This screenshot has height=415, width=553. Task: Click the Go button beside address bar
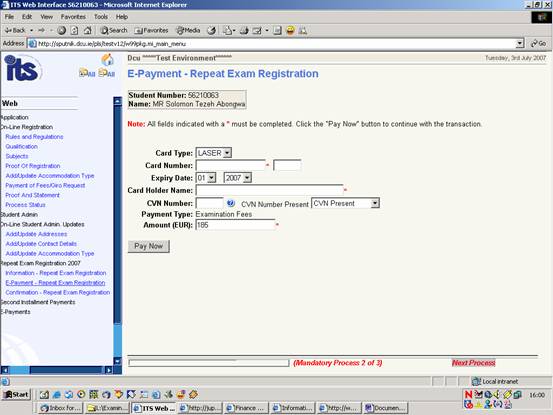[x=538, y=43]
